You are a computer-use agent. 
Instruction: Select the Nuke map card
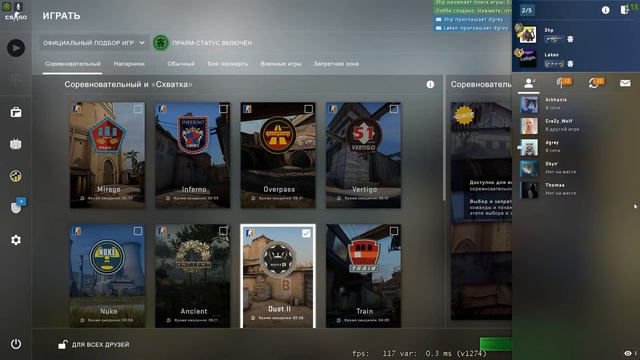tap(107, 276)
